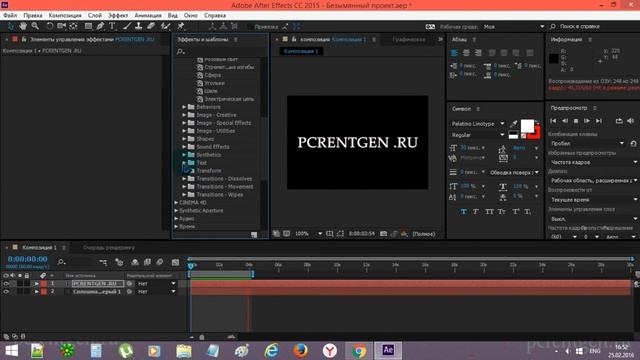Expand the Transitions - Wipes folder
The width and height of the screenshot is (640, 360).
tap(184, 195)
